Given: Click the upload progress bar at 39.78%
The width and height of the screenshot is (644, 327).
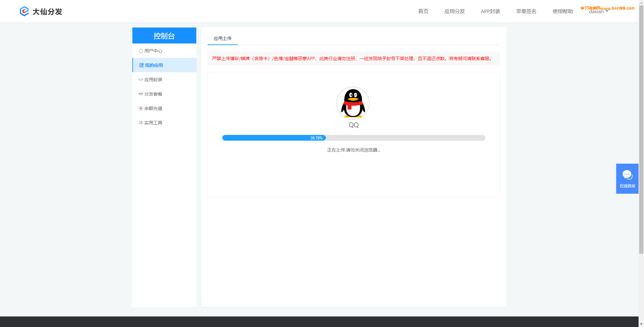Looking at the screenshot, I should click(x=354, y=138).
